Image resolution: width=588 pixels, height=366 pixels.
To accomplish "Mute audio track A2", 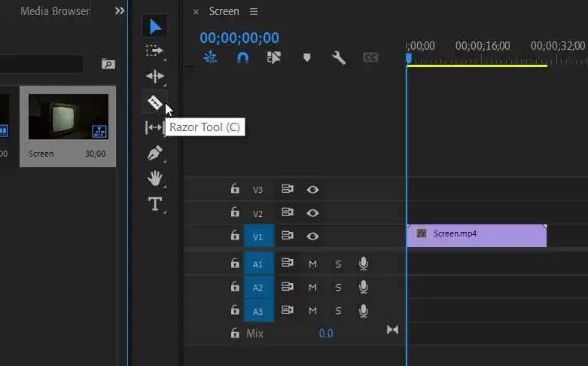I will tap(312, 288).
